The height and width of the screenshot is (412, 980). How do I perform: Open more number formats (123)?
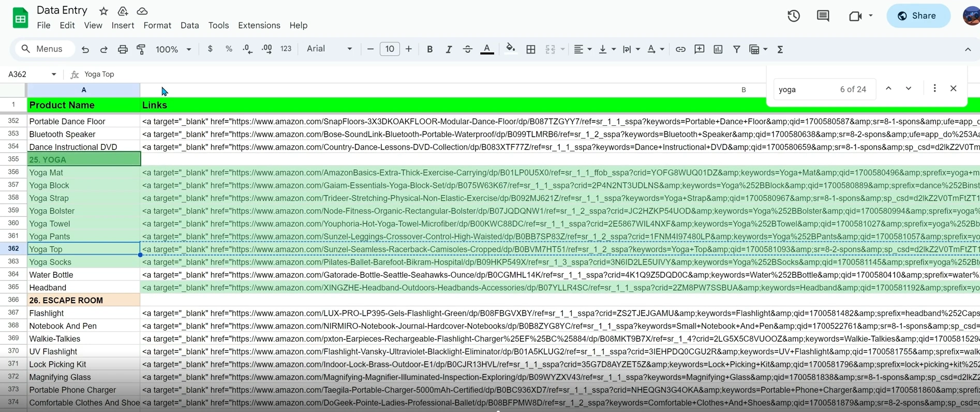point(286,49)
